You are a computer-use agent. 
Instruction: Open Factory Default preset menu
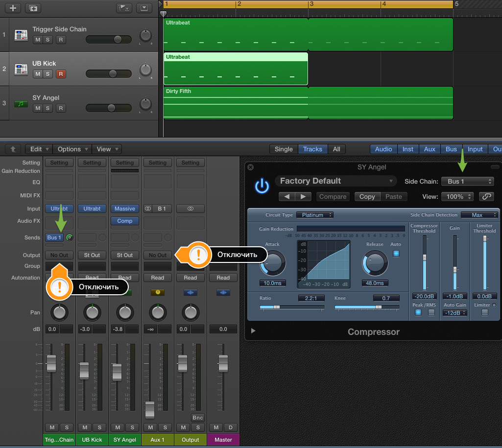click(335, 181)
